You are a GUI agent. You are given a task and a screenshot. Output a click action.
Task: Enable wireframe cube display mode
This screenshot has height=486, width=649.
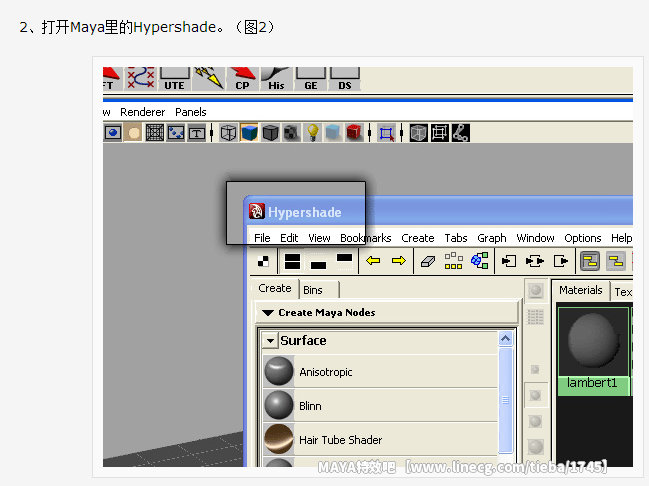(x=228, y=133)
